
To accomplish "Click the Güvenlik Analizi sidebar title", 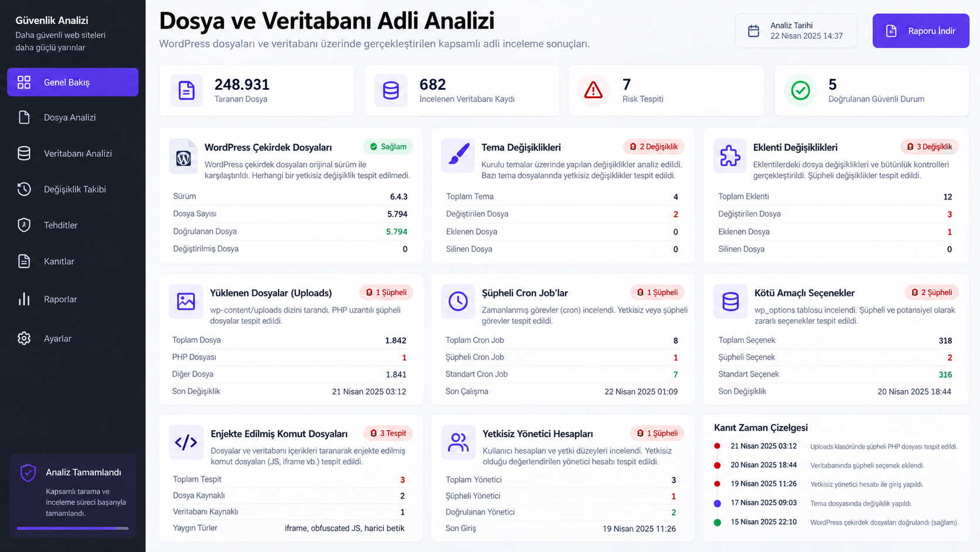I will click(52, 21).
